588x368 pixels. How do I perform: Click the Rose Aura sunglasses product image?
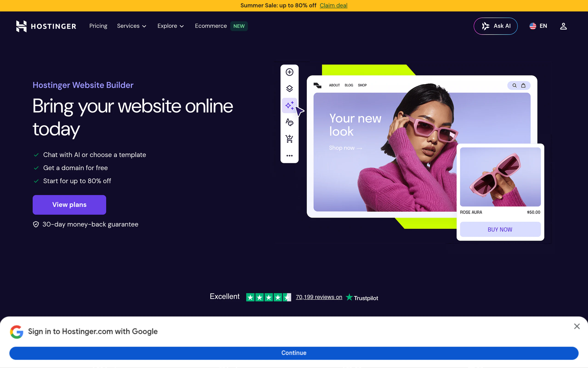tap(500, 177)
